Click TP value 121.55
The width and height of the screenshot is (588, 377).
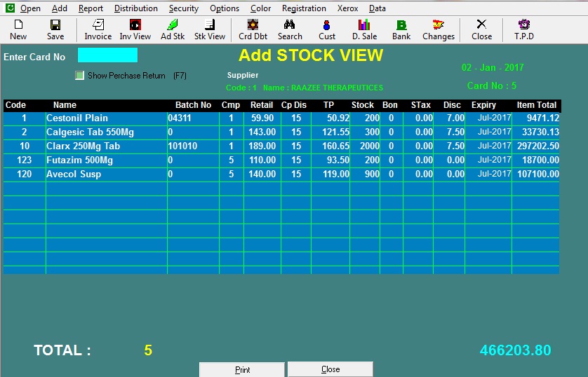point(335,132)
